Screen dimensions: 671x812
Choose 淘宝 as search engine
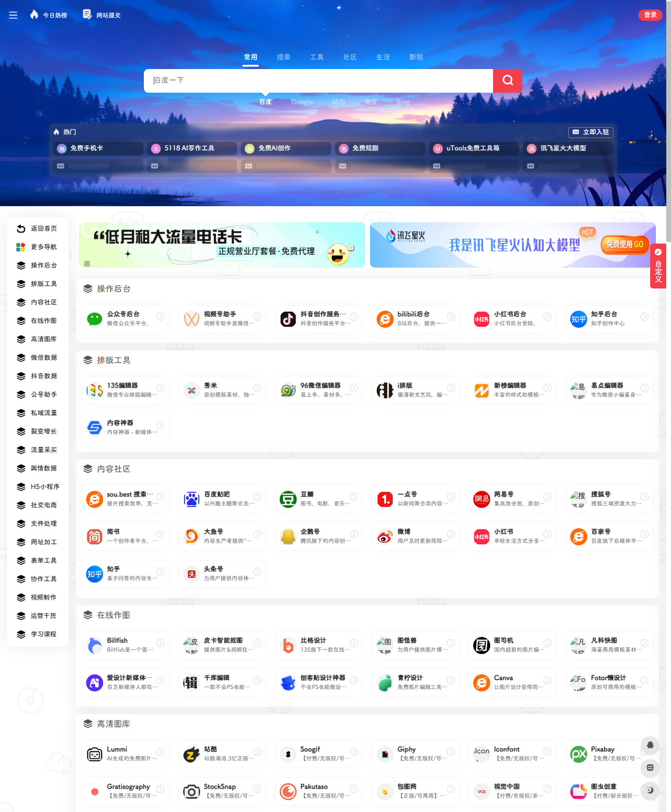(x=371, y=102)
